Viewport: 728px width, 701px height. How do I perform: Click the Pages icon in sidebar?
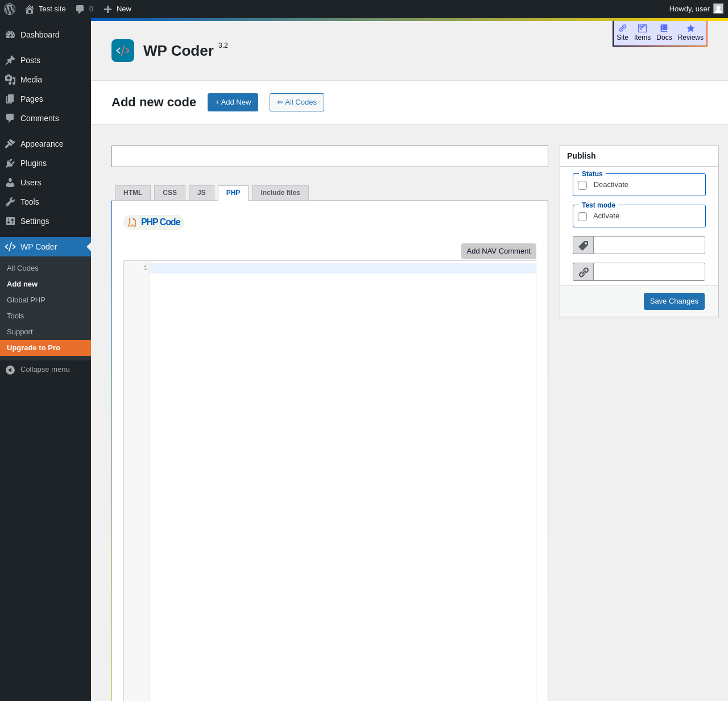pos(10,99)
